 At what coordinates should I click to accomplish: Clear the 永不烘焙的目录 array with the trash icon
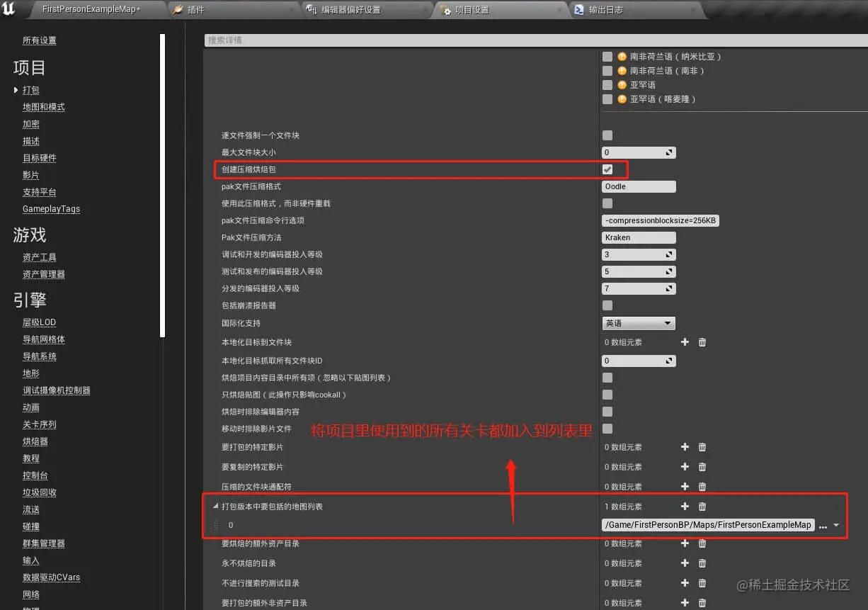pyautogui.click(x=702, y=563)
